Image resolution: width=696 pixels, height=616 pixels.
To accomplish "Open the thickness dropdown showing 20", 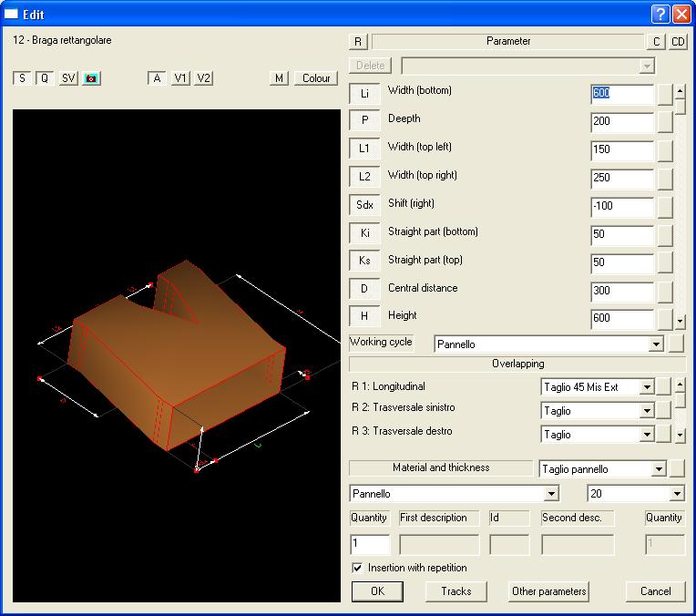I will 676,494.
